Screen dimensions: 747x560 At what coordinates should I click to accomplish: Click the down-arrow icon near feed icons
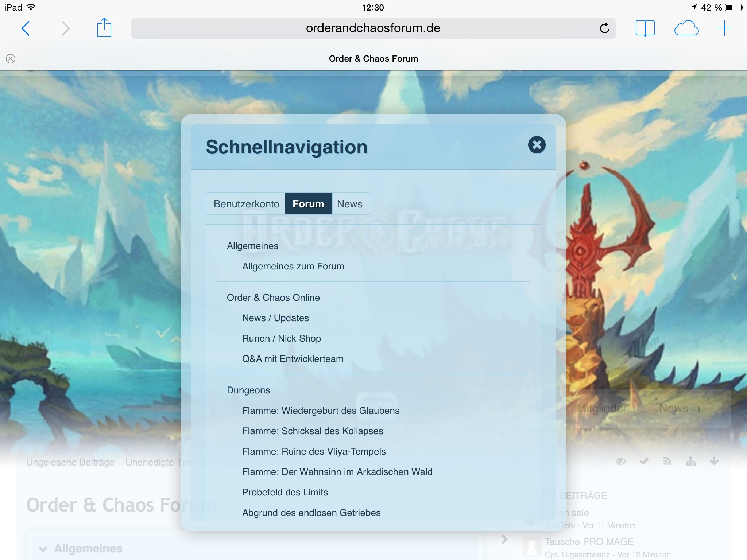[x=714, y=462]
